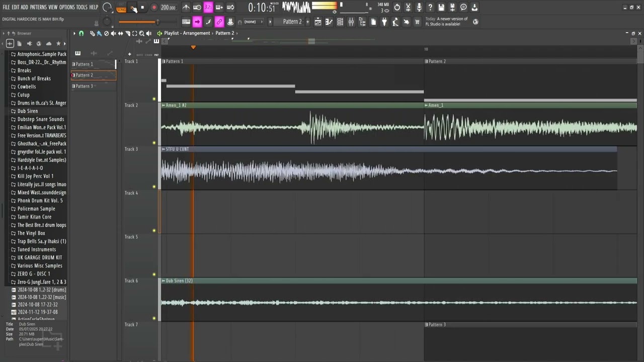Select the playback speaker tool in playlist

148,33
